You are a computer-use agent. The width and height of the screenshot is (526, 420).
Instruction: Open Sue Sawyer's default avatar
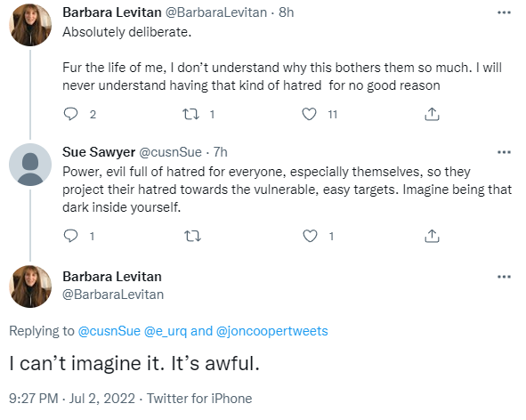(x=30, y=165)
